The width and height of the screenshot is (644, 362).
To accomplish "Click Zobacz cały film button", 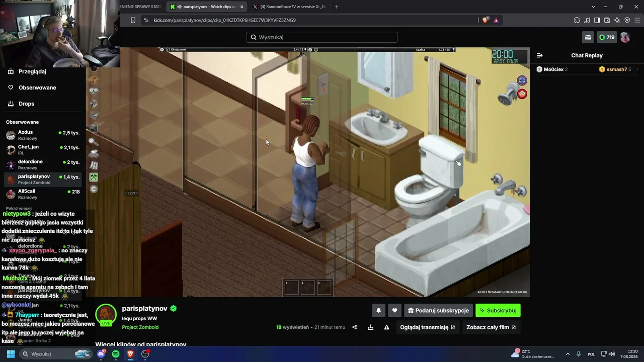I will point(491,327).
